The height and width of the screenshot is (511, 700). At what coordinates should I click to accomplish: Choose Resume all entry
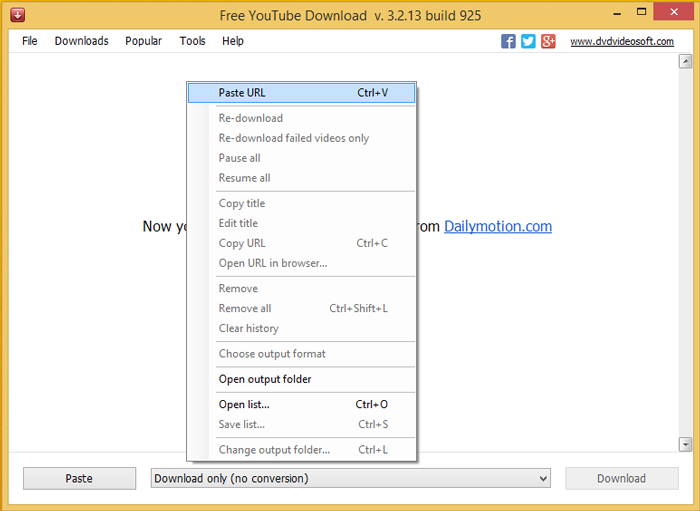click(x=301, y=178)
